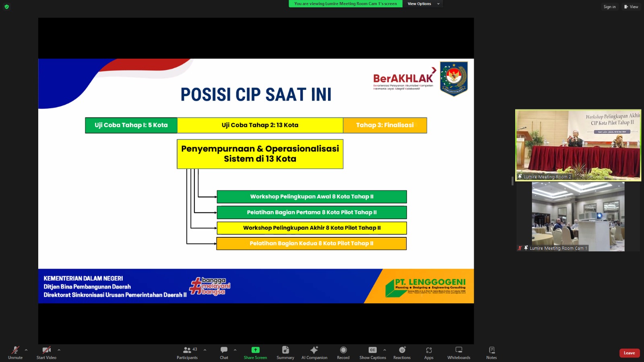Toggle Show Captions
Viewport: 644px width, 362px height.
pyautogui.click(x=373, y=352)
